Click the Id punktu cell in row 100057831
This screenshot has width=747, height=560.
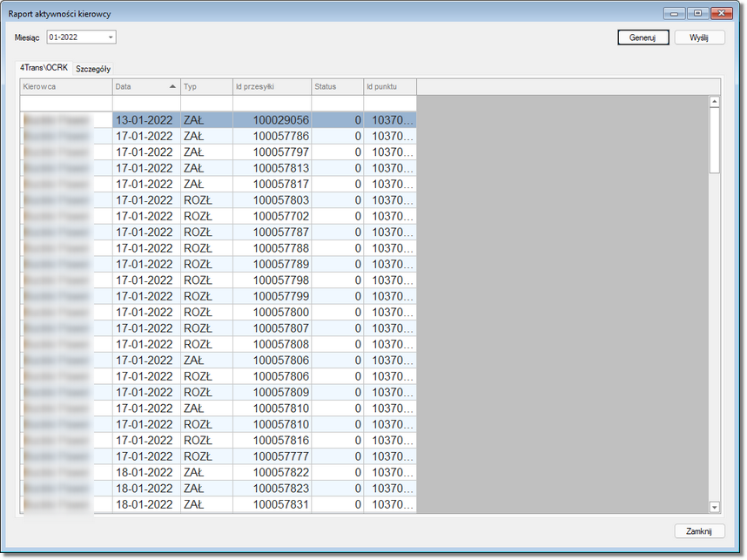tap(390, 504)
